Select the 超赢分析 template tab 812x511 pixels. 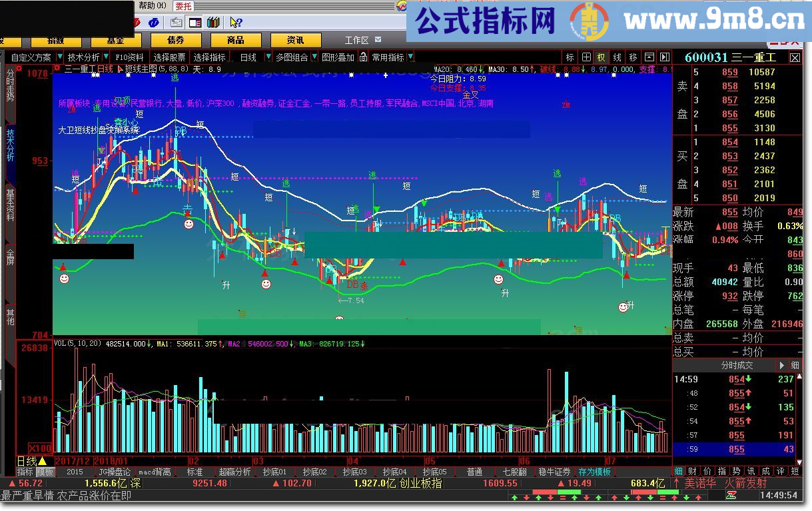[235, 472]
